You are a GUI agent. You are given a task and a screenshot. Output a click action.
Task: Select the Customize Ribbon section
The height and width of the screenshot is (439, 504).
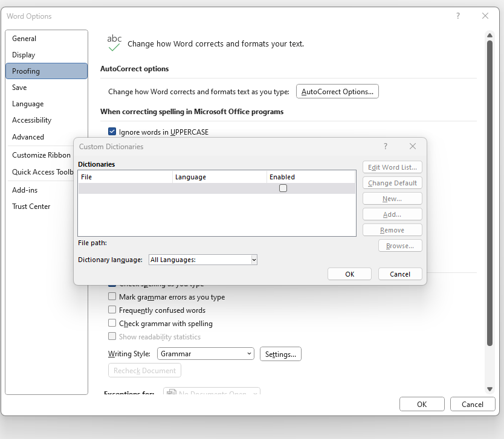click(40, 155)
